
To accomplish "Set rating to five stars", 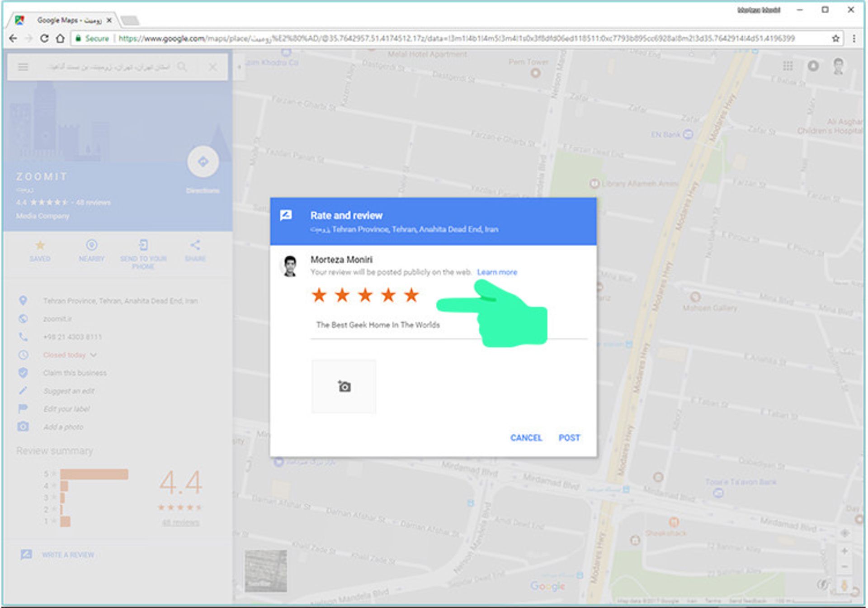I will (411, 295).
